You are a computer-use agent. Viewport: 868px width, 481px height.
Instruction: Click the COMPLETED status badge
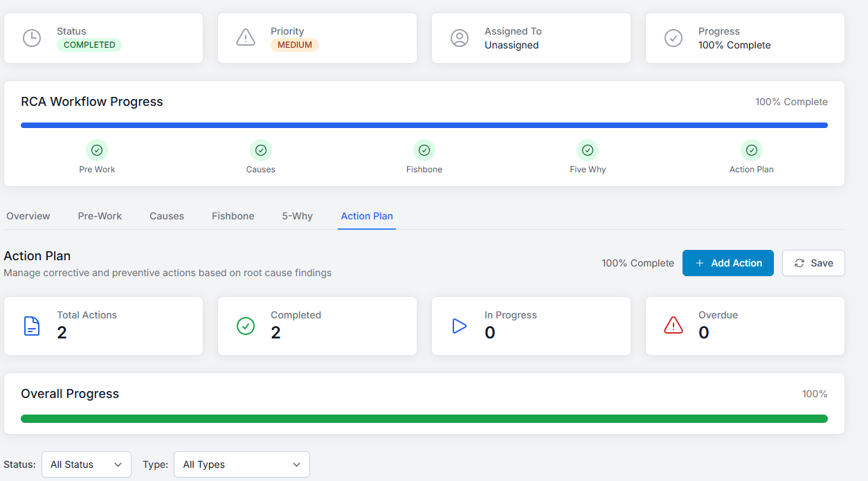coord(89,45)
